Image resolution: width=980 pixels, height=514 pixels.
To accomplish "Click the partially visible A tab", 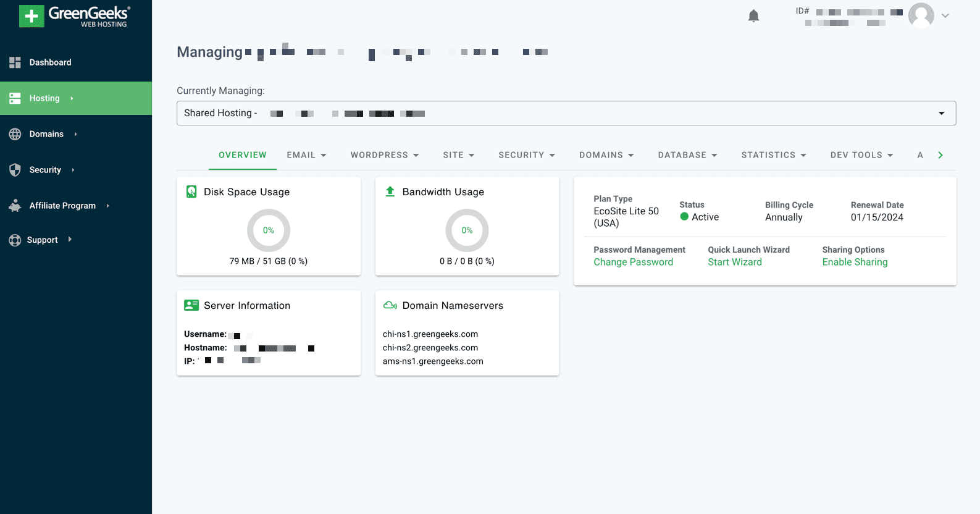I will coord(920,155).
